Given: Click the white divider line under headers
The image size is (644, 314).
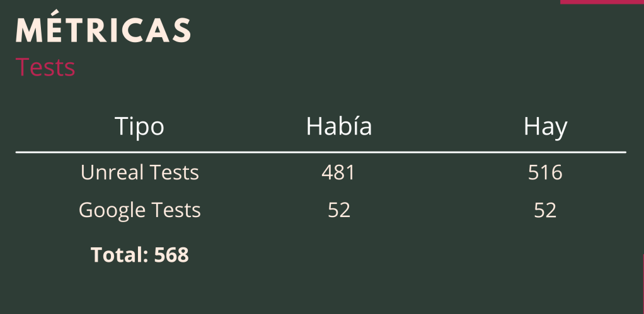Looking at the screenshot, I should click(321, 152).
